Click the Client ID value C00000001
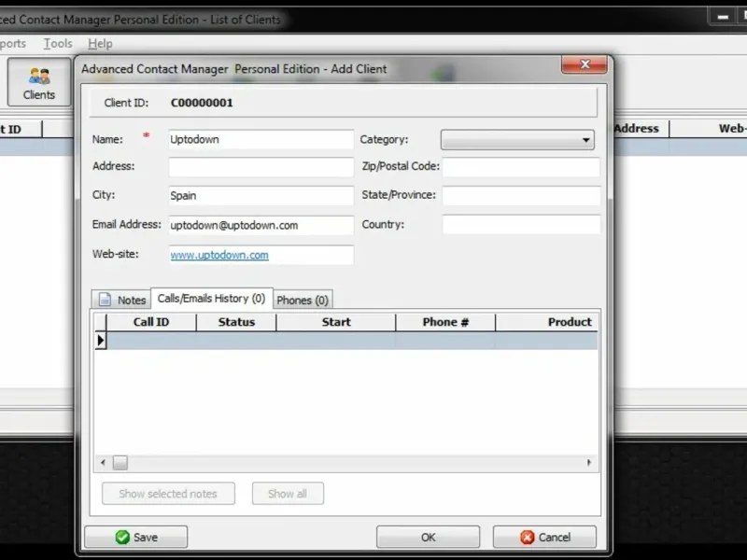Image resolution: width=747 pixels, height=560 pixels. pos(202,103)
